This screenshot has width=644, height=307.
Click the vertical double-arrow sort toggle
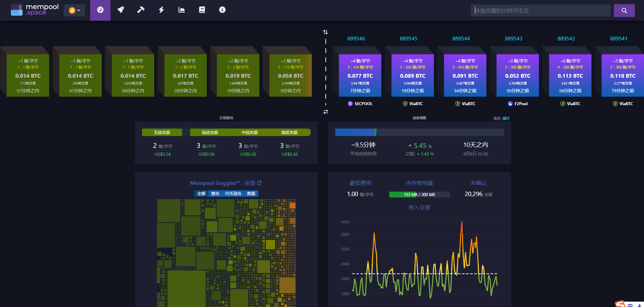click(325, 32)
